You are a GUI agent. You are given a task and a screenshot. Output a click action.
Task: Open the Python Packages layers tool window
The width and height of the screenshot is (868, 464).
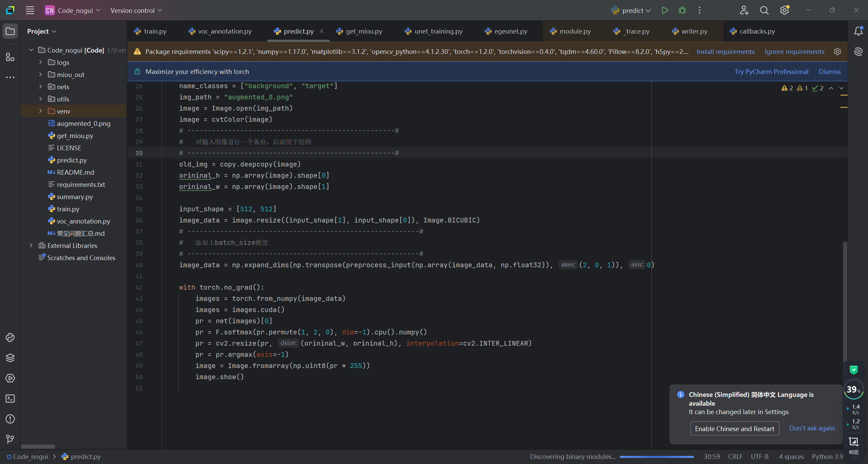pyautogui.click(x=10, y=358)
